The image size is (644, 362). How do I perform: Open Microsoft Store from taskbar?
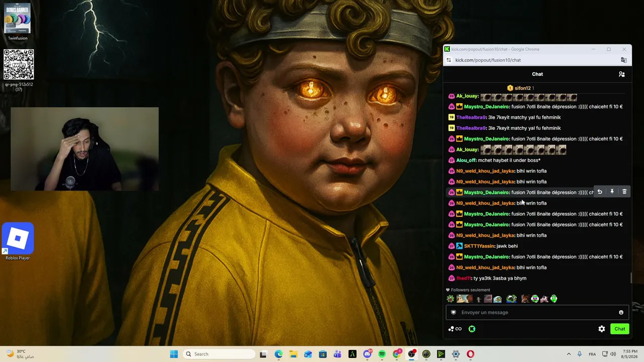click(x=323, y=354)
